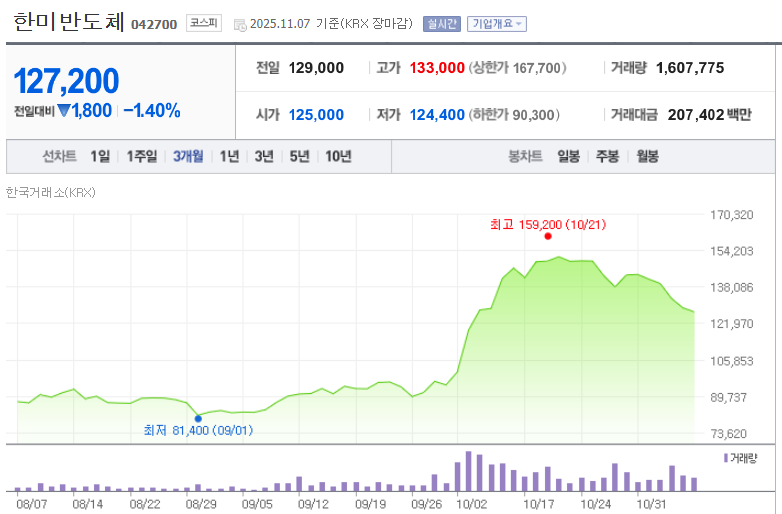Open the 기업개요 dropdown

pyautogui.click(x=496, y=24)
